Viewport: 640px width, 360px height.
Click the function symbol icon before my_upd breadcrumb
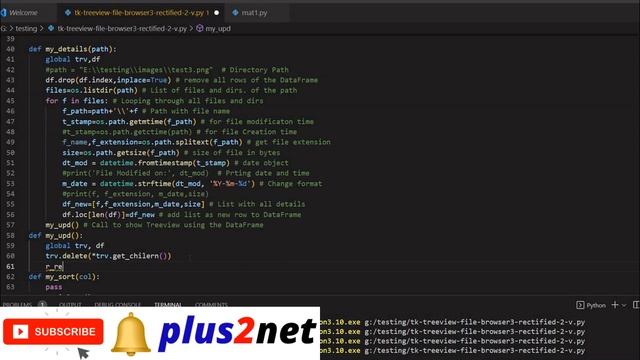click(200, 29)
